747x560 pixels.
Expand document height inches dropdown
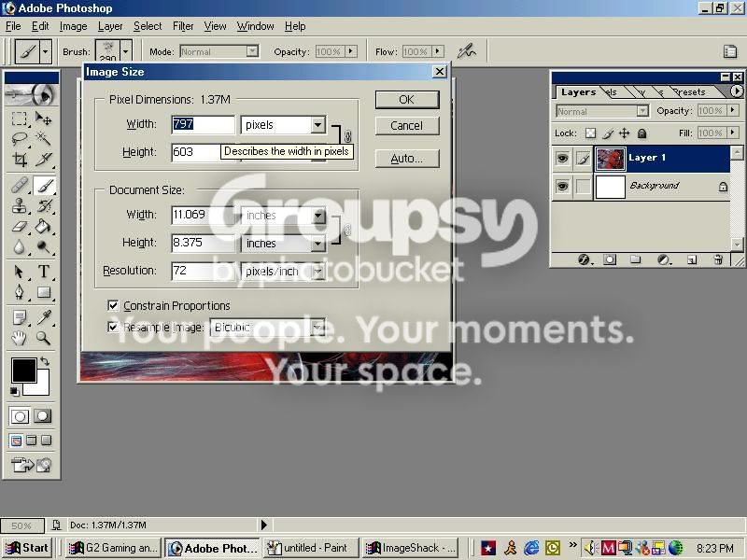point(317,244)
